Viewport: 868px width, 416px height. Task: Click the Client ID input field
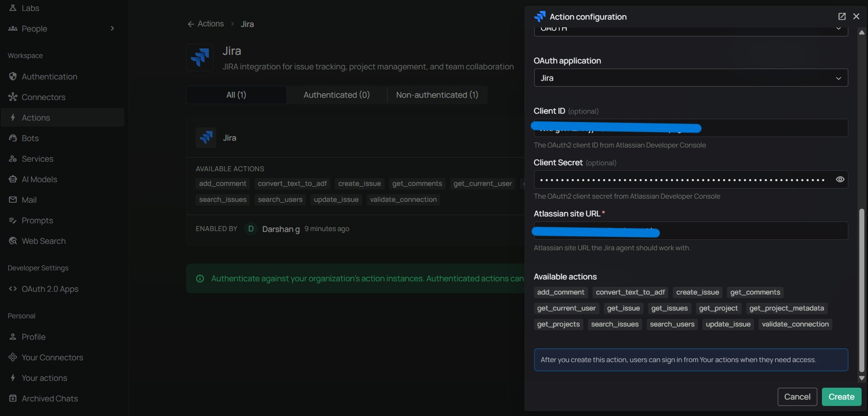[x=691, y=128]
